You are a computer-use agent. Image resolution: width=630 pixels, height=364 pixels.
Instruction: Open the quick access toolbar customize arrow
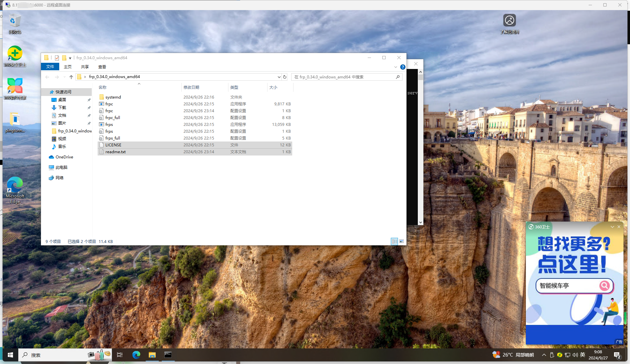70,58
